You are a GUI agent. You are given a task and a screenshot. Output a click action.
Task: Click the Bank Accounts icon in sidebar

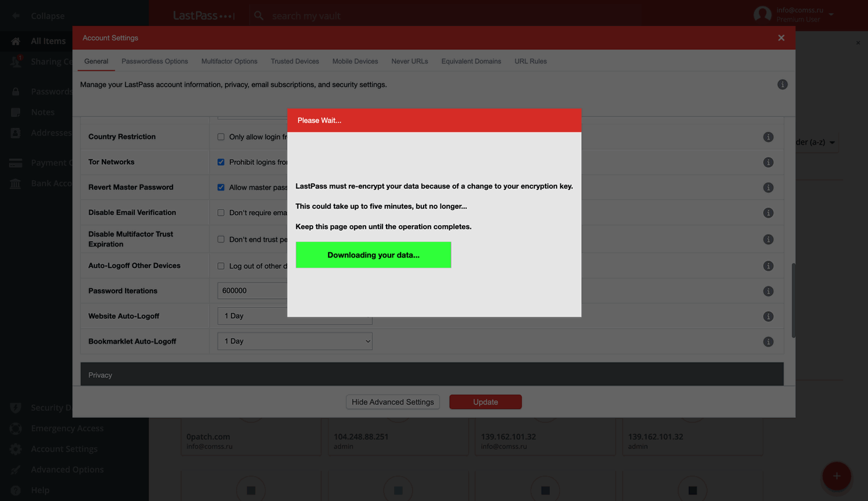point(16,183)
